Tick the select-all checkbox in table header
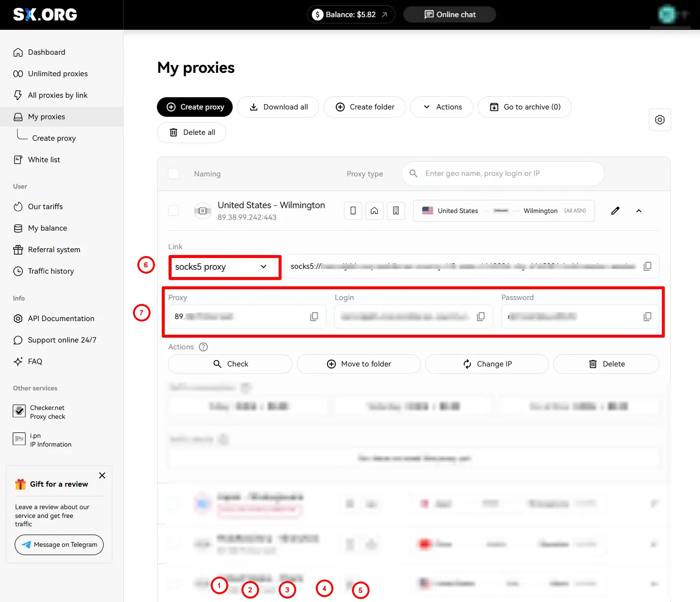The width and height of the screenshot is (700, 602). pos(174,173)
